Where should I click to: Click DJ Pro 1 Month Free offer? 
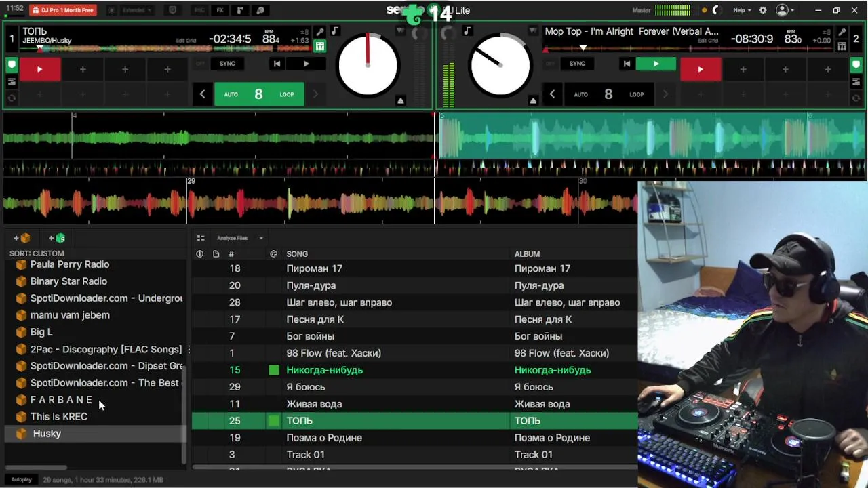pos(63,10)
